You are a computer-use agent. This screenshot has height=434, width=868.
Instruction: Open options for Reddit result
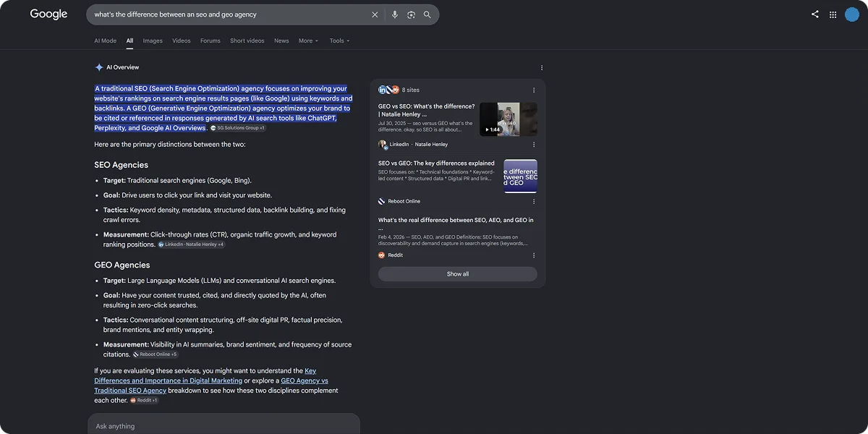tap(534, 255)
